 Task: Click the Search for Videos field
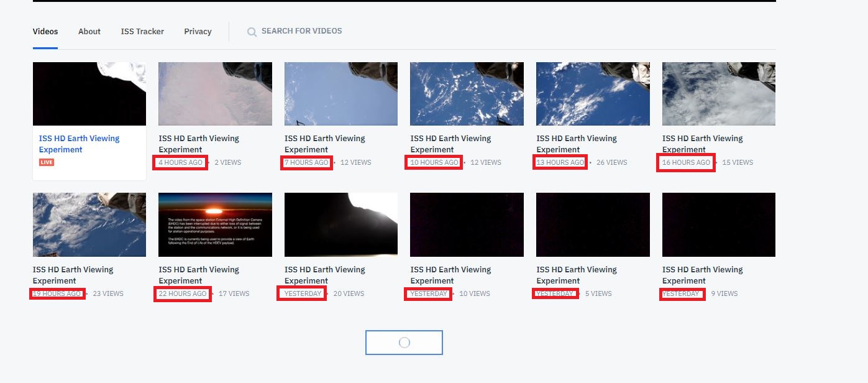301,31
